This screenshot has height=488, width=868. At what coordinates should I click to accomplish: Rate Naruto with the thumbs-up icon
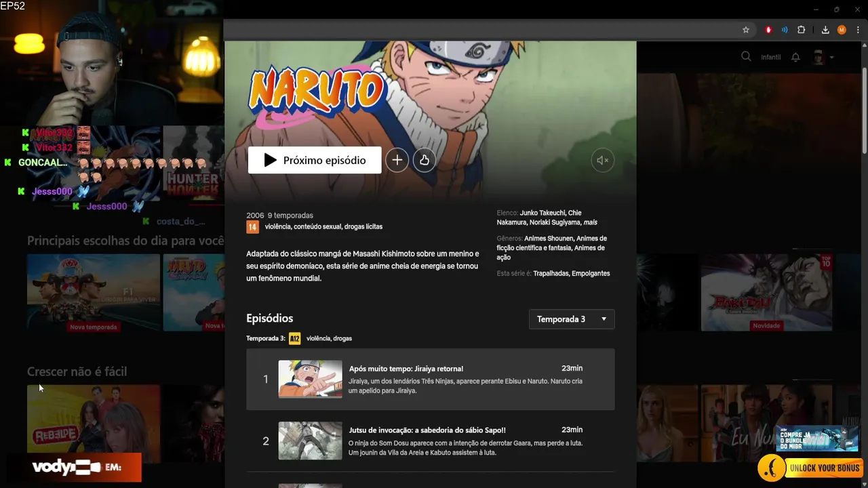pyautogui.click(x=425, y=160)
